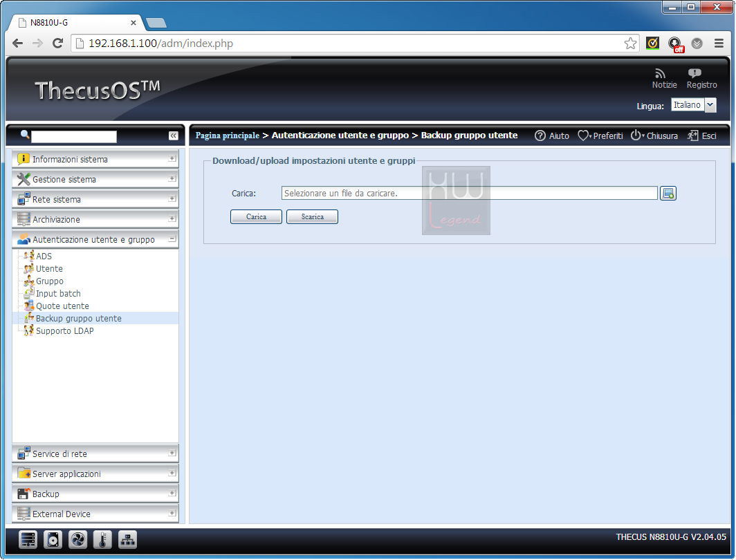Click the Aiuto help icon
Image resolution: width=736 pixels, height=560 pixels.
540,136
